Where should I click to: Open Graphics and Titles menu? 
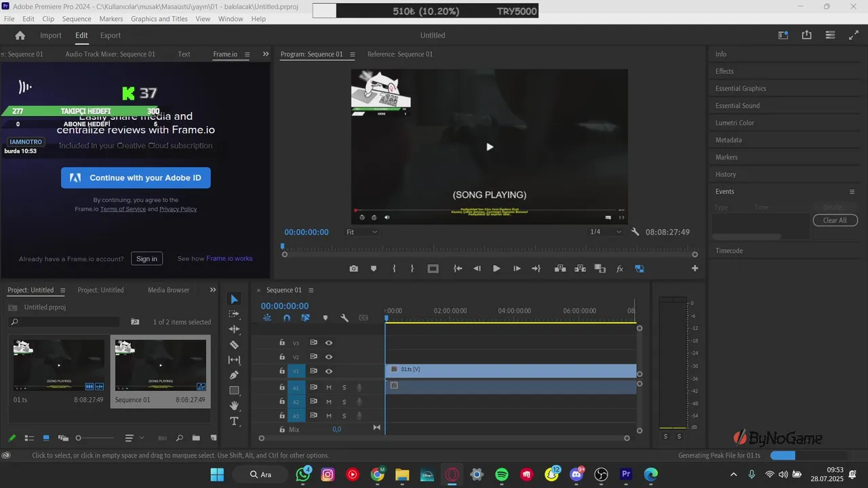(159, 19)
